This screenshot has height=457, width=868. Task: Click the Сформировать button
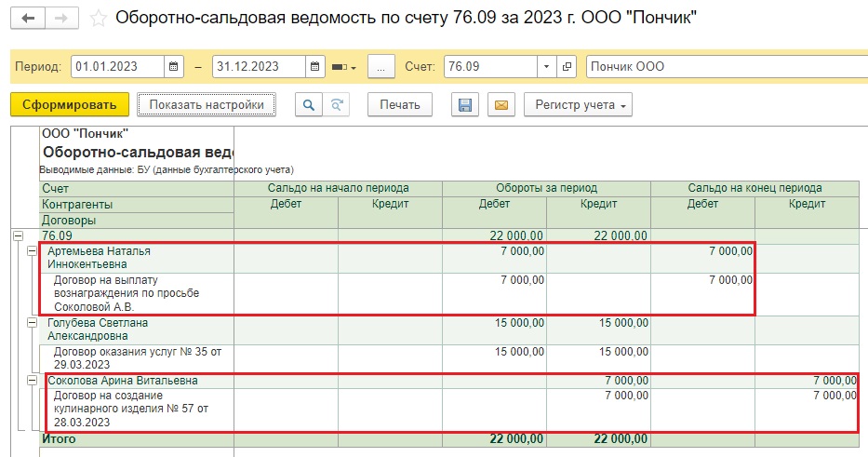click(x=70, y=104)
